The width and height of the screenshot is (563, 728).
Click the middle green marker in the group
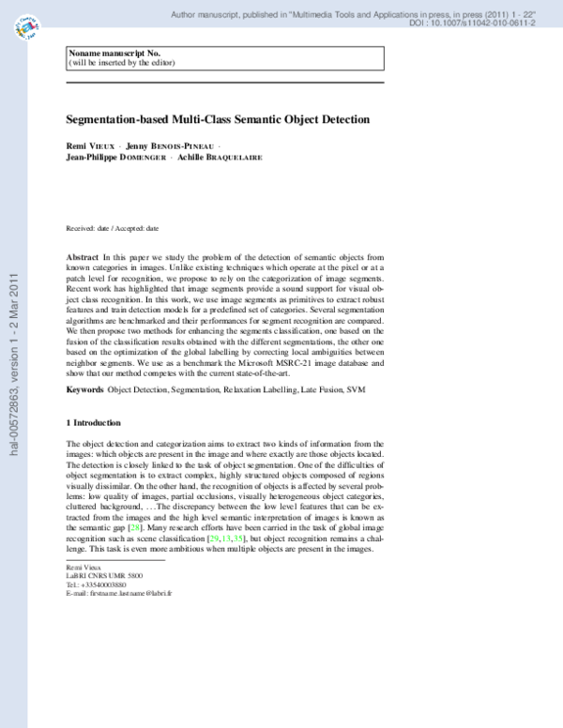226,538
